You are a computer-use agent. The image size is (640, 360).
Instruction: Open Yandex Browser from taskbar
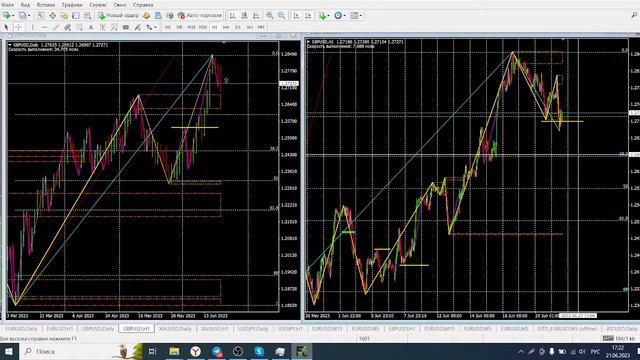pyautogui.click(x=196, y=351)
